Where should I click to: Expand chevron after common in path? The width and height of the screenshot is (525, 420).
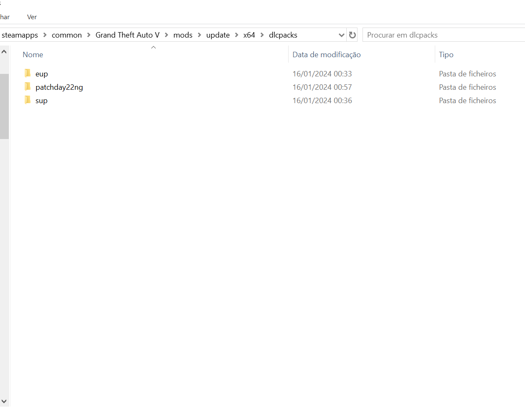[89, 35]
